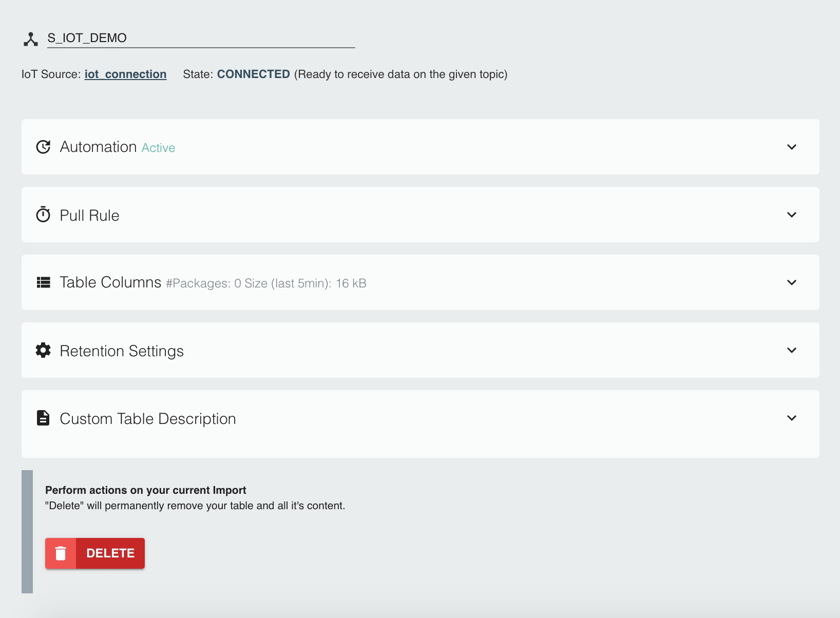Click the Retention Settings gear icon
This screenshot has height=618, width=840.
(43, 350)
